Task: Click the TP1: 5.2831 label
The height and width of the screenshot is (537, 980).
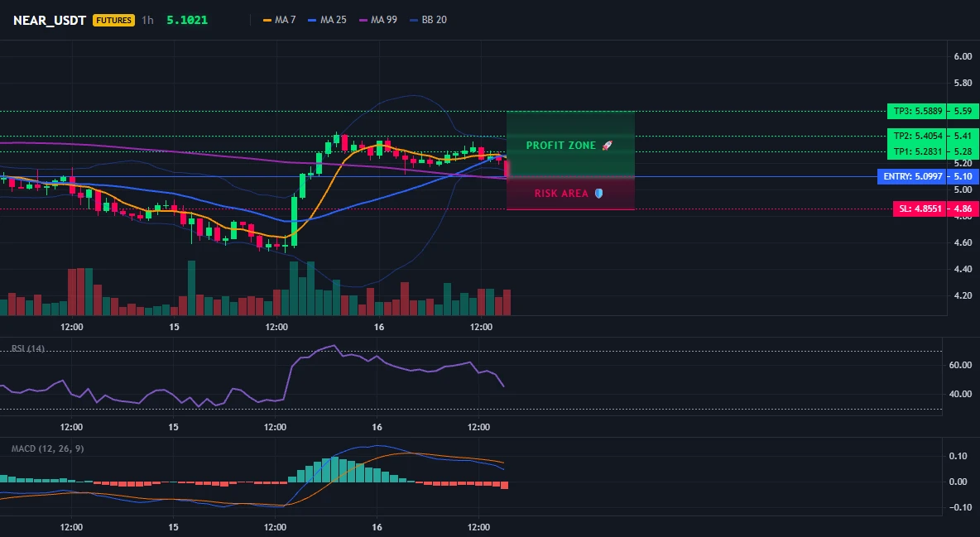Action: 917,151
